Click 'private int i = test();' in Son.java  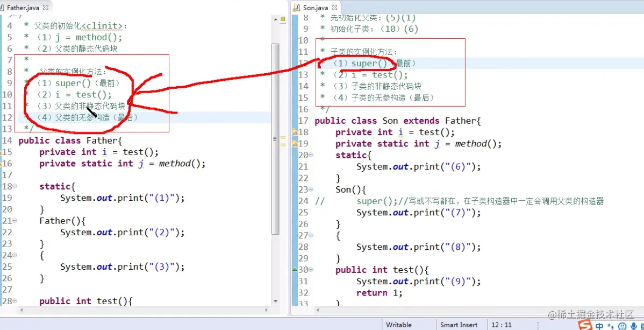pyautogui.click(x=395, y=132)
